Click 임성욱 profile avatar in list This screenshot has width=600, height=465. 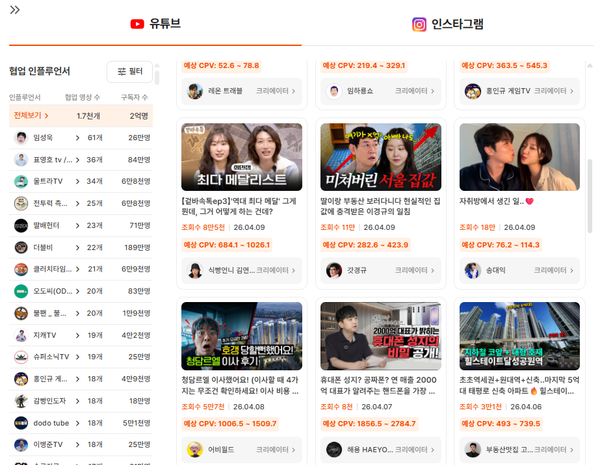coord(20,137)
